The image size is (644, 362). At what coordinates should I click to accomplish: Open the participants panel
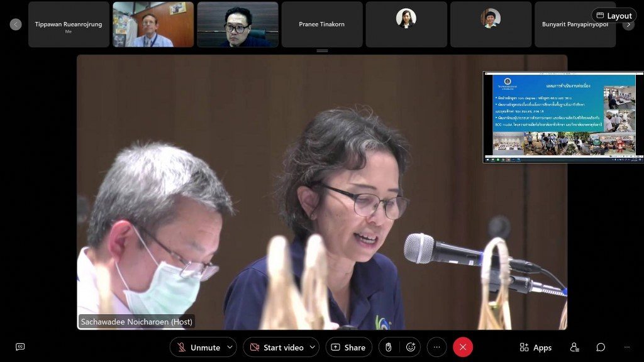pyautogui.click(x=574, y=347)
